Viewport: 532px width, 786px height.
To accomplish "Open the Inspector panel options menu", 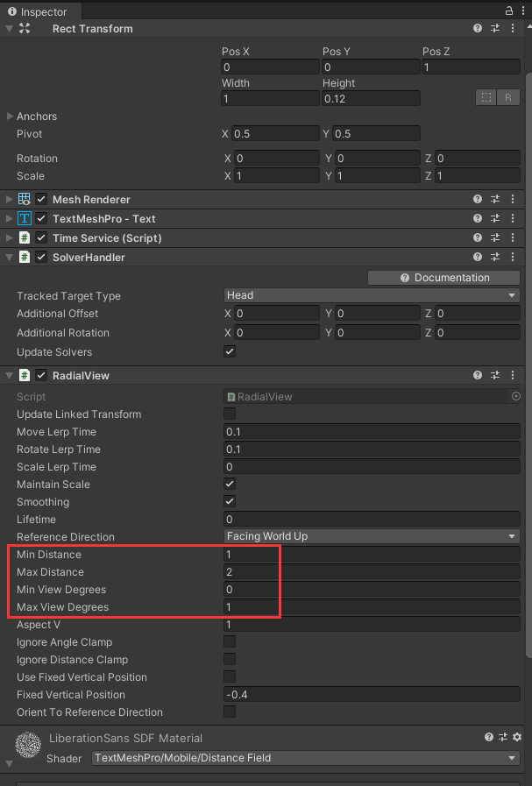I will (523, 10).
